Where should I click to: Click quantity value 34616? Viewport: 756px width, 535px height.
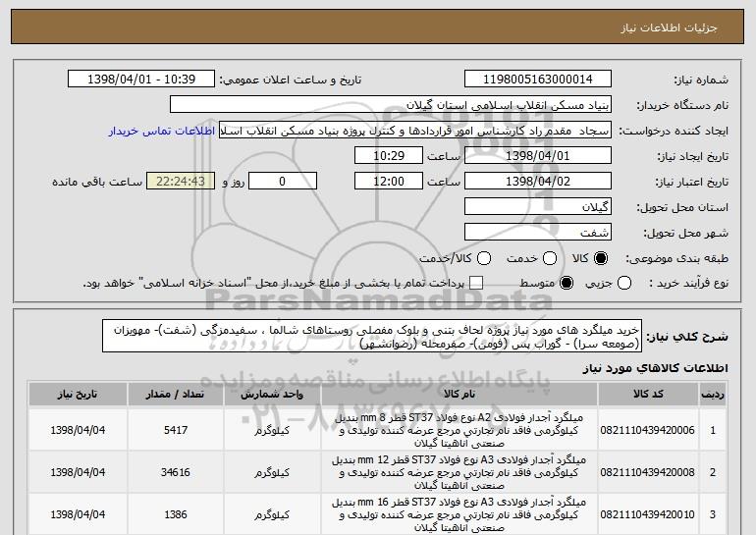pyautogui.click(x=176, y=472)
